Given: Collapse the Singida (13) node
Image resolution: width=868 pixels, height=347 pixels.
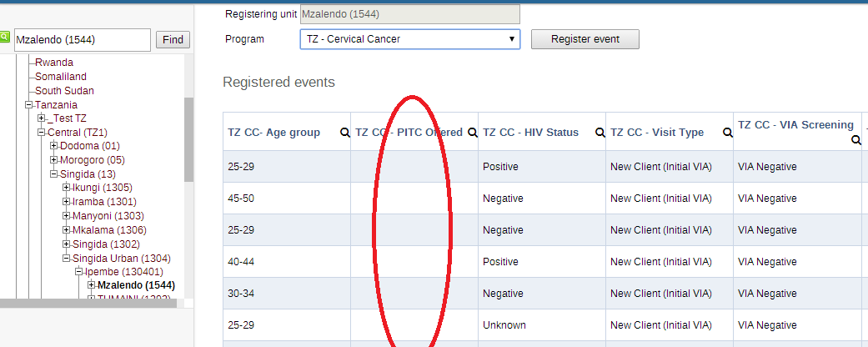Looking at the screenshot, I should [54, 174].
